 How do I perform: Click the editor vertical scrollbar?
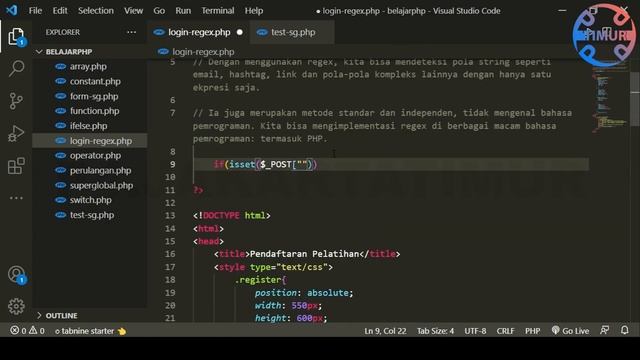pos(635,99)
